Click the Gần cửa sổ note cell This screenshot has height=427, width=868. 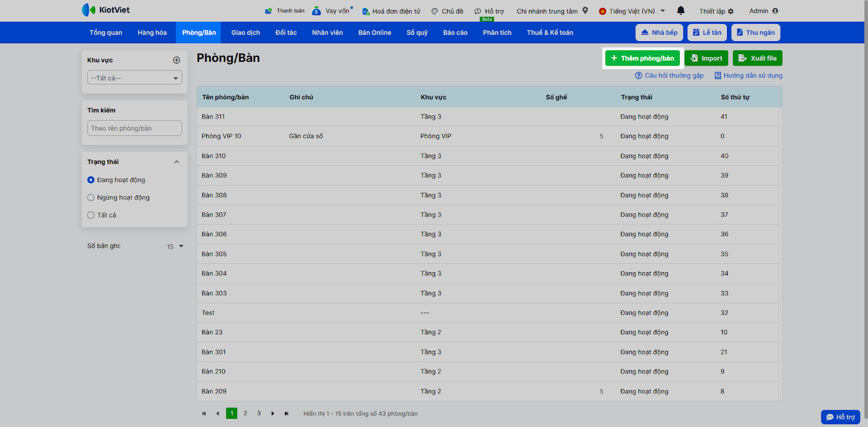306,137
